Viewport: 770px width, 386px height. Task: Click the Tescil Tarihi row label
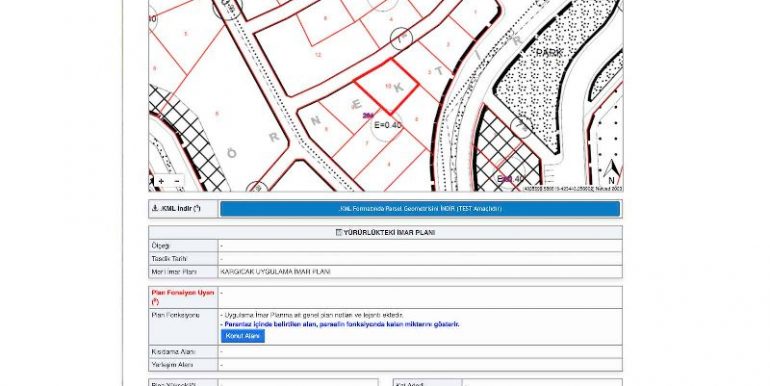pyautogui.click(x=162, y=259)
